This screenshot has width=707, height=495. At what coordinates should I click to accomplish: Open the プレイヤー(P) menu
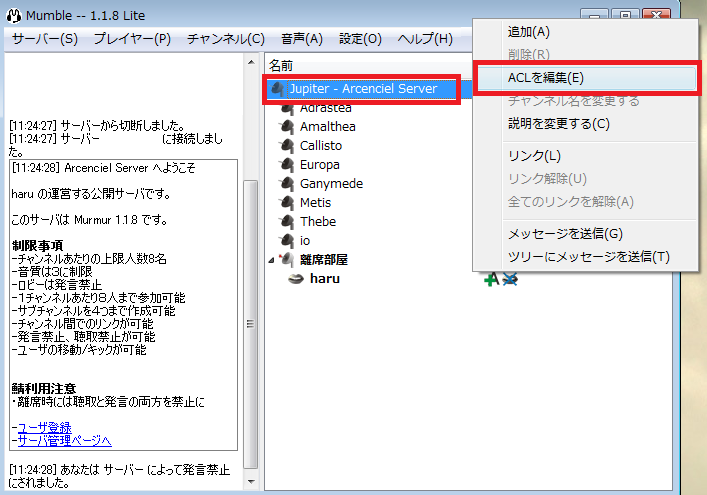pyautogui.click(x=132, y=39)
